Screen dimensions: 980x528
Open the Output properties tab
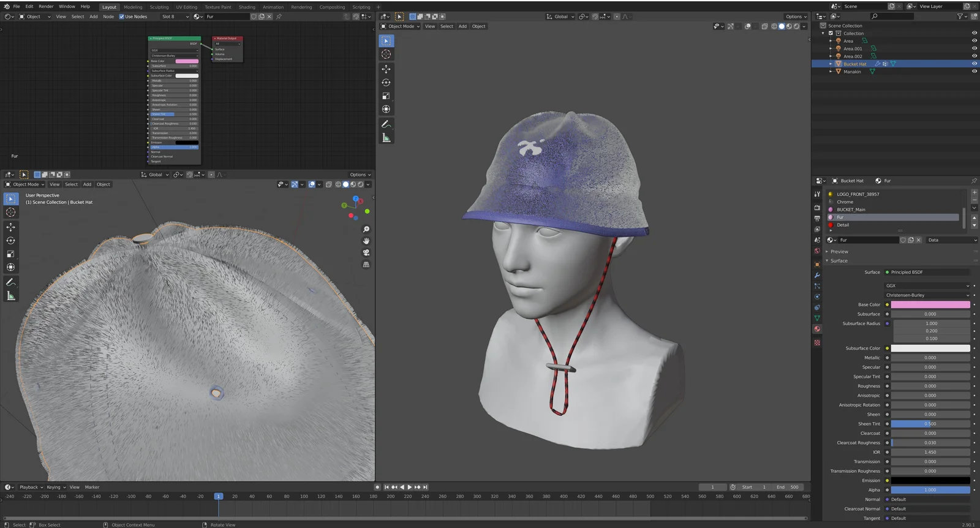(817, 219)
